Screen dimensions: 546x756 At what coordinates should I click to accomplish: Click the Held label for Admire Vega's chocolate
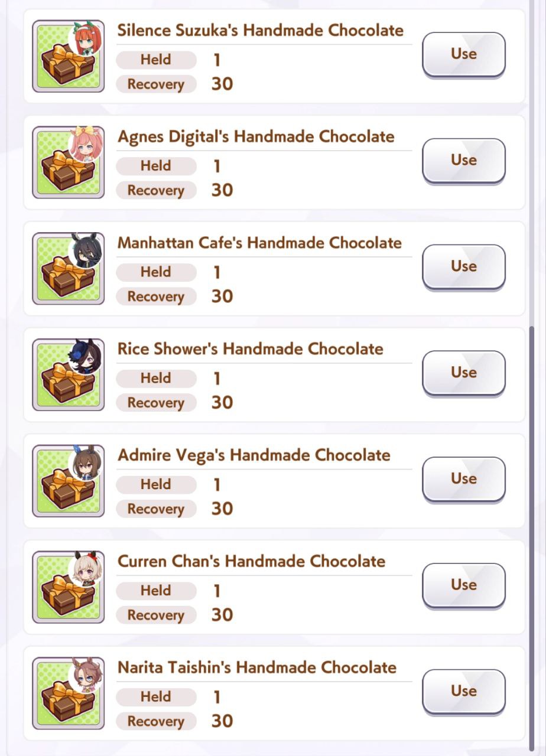coord(156,484)
